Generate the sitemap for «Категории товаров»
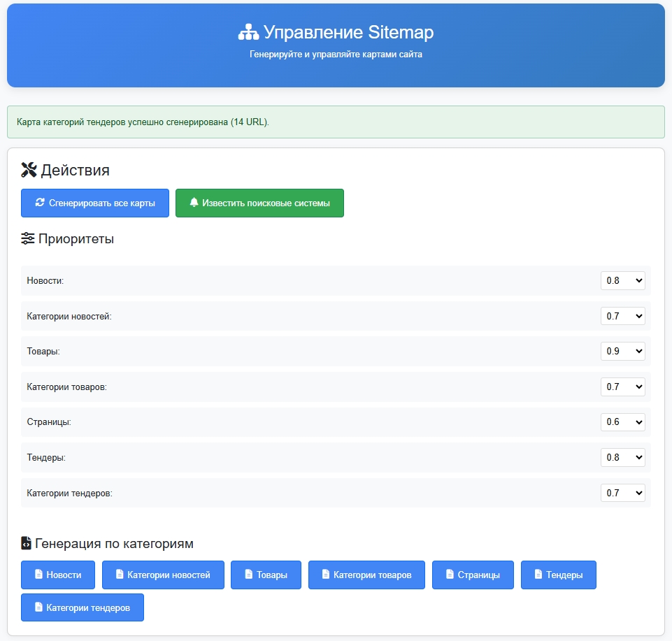 (x=366, y=575)
